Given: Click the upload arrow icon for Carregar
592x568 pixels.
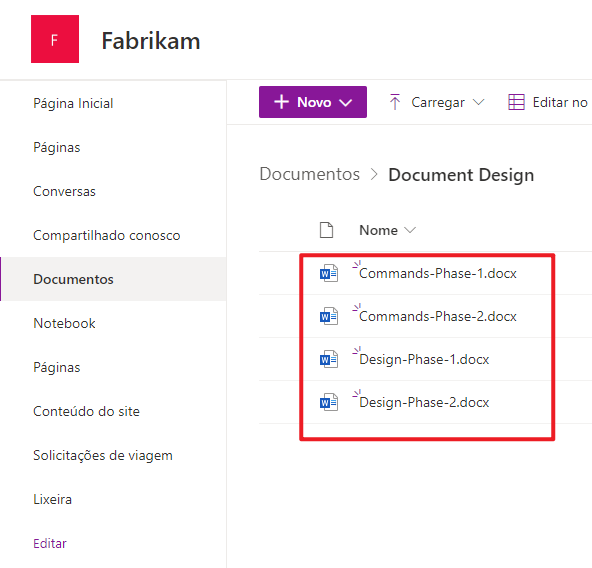Looking at the screenshot, I should tap(395, 102).
